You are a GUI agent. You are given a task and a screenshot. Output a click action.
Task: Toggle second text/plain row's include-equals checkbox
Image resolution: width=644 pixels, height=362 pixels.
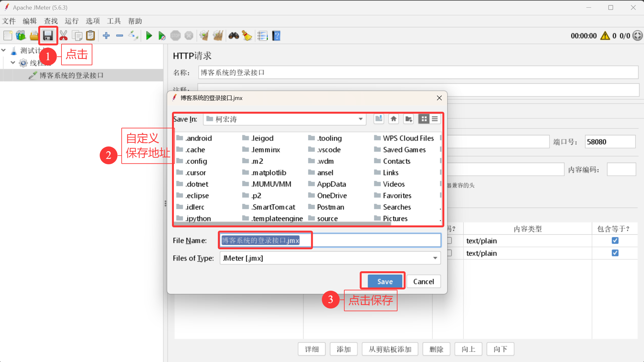615,253
